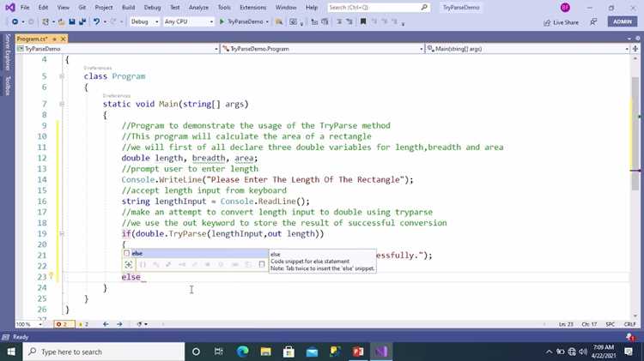The image size is (644, 361).
Task: Open the TryParseDemo startup target dropdown arrow
Action: click(x=267, y=21)
